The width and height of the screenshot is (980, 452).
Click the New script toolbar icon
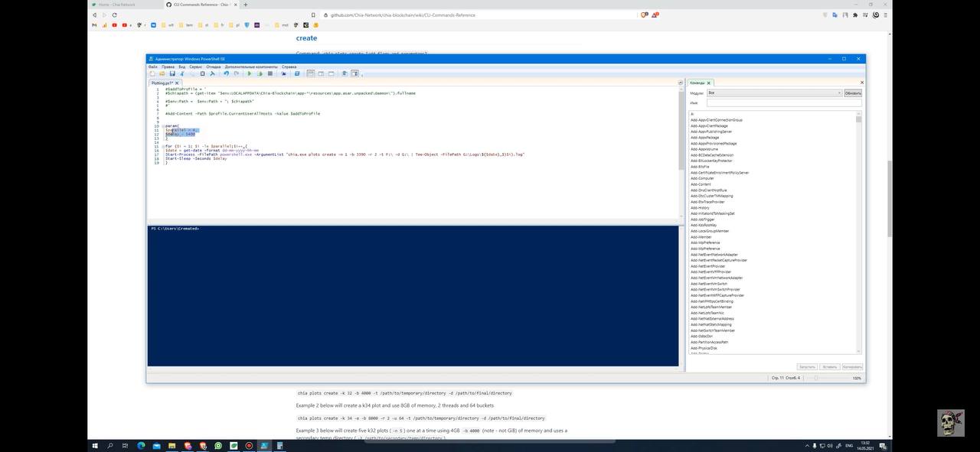tap(152, 73)
